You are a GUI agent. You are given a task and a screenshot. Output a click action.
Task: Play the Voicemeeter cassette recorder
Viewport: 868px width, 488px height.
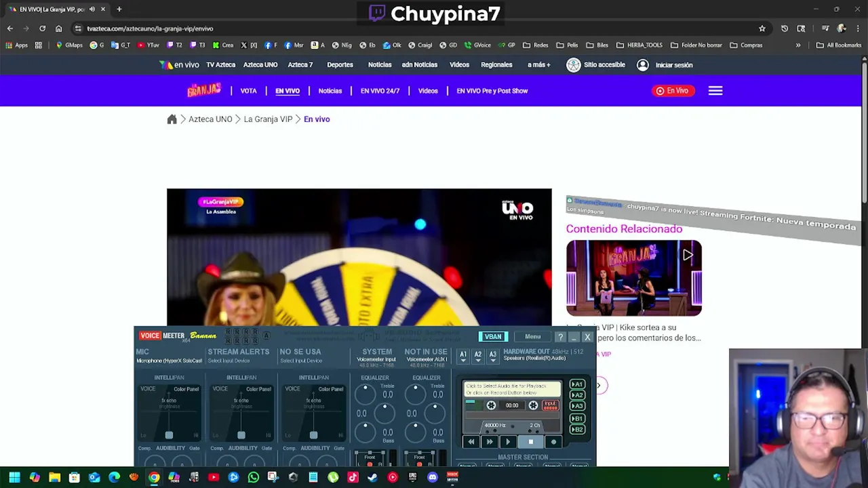pyautogui.click(x=508, y=442)
